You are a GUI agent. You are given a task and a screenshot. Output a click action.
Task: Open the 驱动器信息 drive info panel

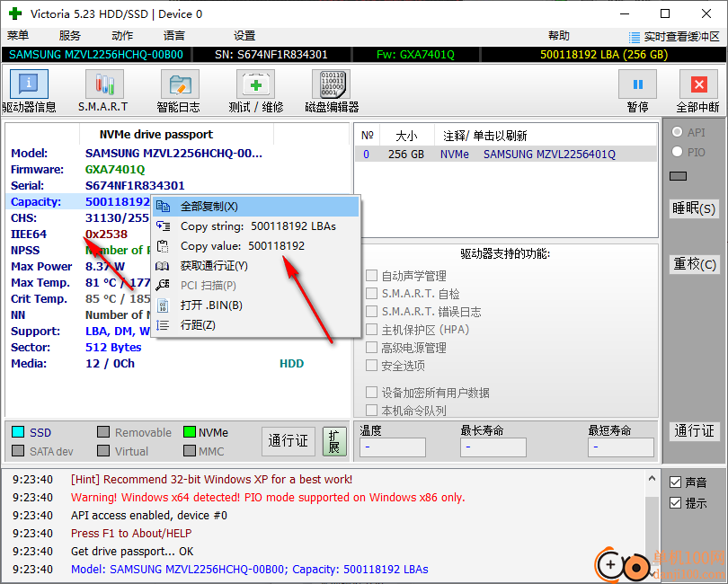coord(29,84)
